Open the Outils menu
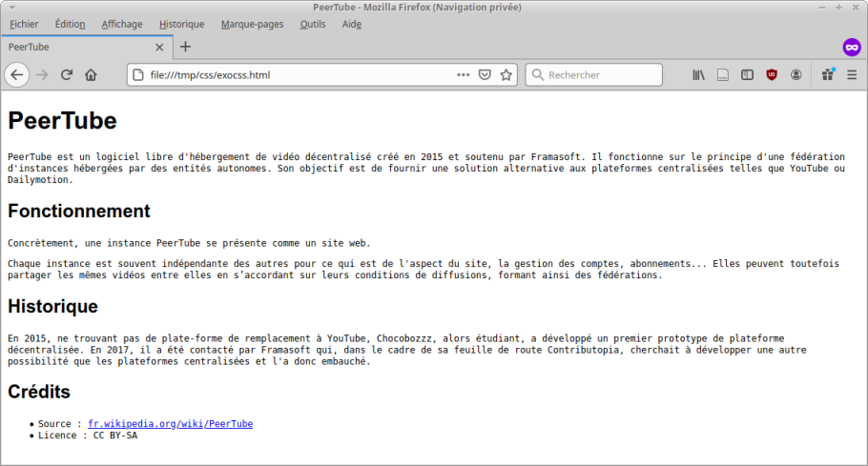This screenshot has width=868, height=466. tap(313, 25)
